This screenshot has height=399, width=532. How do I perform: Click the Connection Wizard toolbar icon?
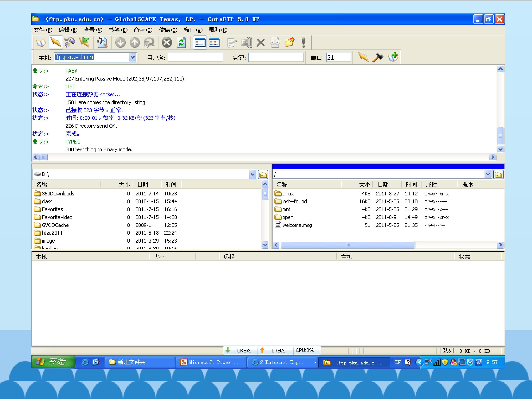coord(70,42)
